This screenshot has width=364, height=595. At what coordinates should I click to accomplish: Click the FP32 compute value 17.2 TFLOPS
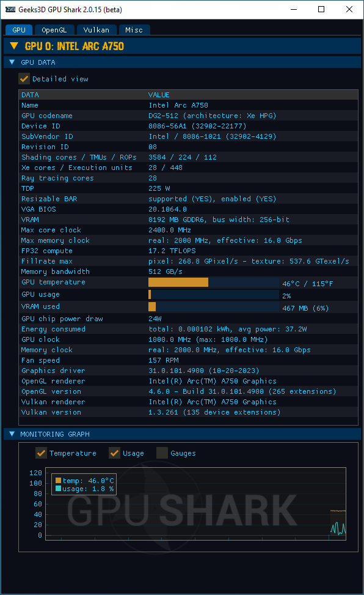[x=172, y=251]
